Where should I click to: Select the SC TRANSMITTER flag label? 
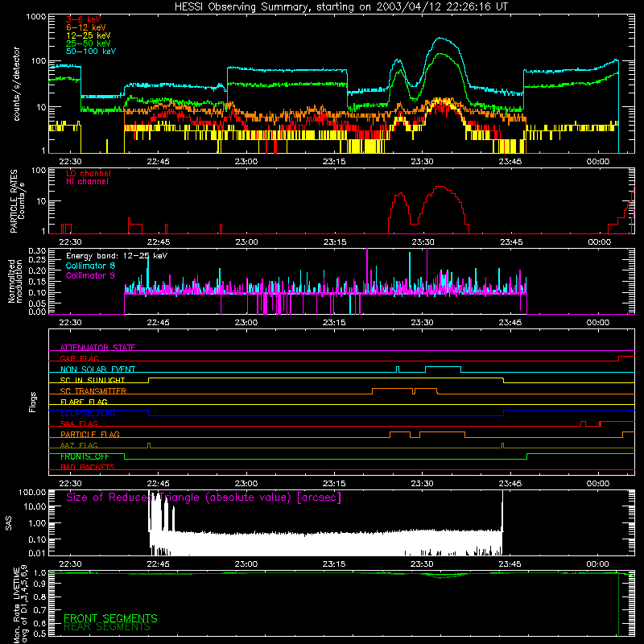click(x=93, y=391)
